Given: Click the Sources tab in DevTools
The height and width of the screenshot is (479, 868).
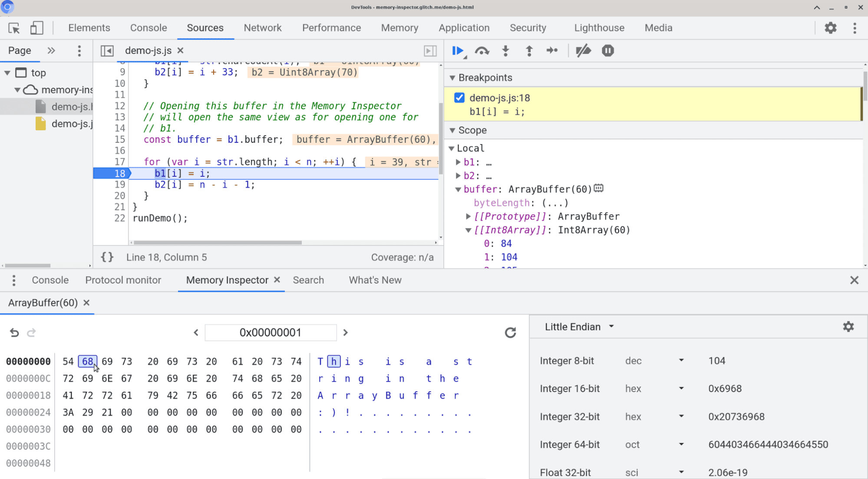Looking at the screenshot, I should [205, 28].
